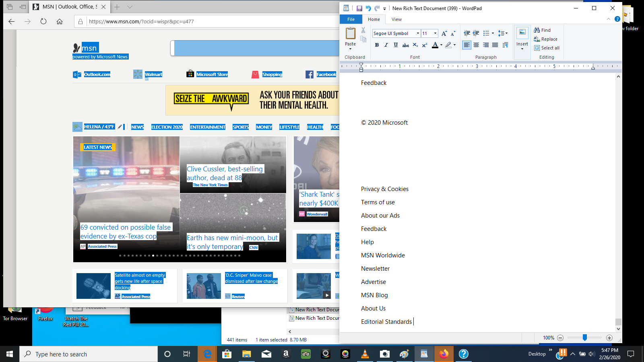Open File Explorer from the taskbar
Viewport: 644px width, 362px height.
pos(246,354)
